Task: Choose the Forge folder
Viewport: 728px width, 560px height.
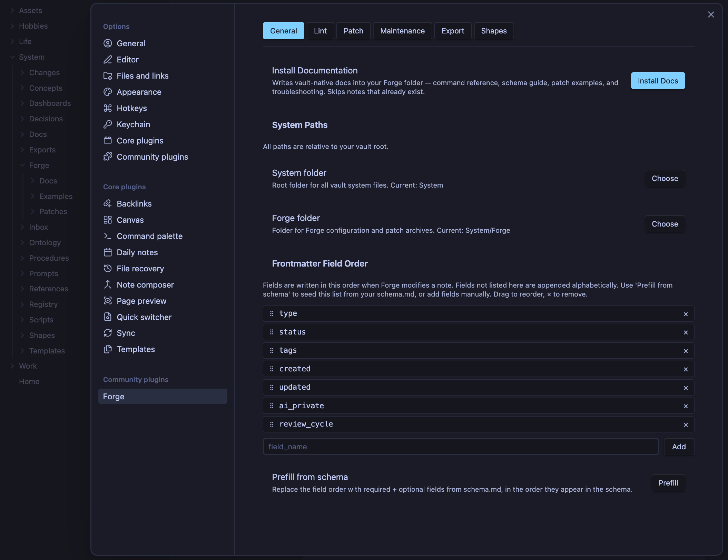Action: pos(665,224)
